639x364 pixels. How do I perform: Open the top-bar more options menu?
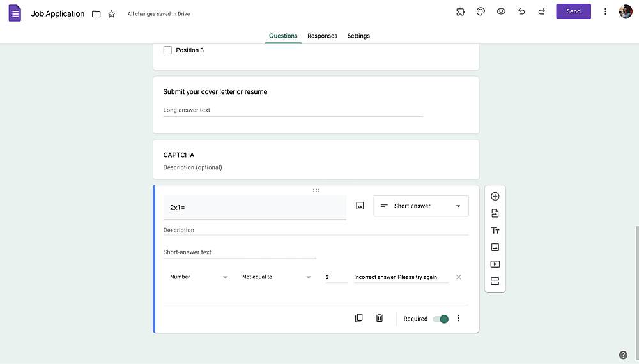pyautogui.click(x=605, y=11)
